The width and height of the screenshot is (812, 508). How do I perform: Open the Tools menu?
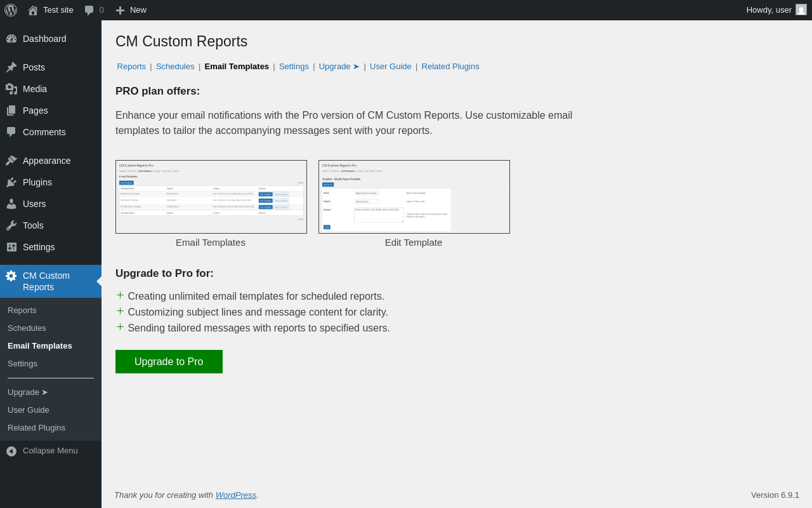33,225
